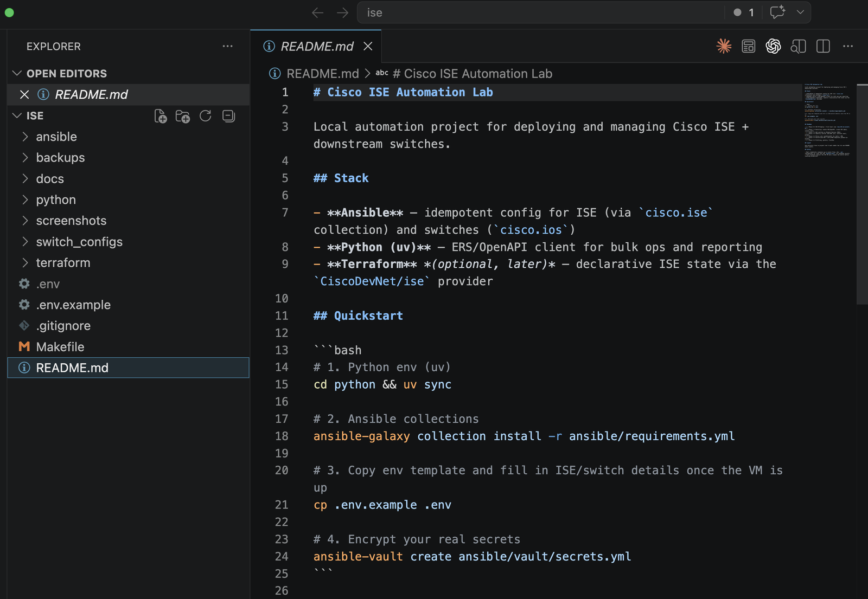Click the New Folder icon in ISE header
Image resolution: width=868 pixels, height=599 pixels.
click(x=183, y=116)
